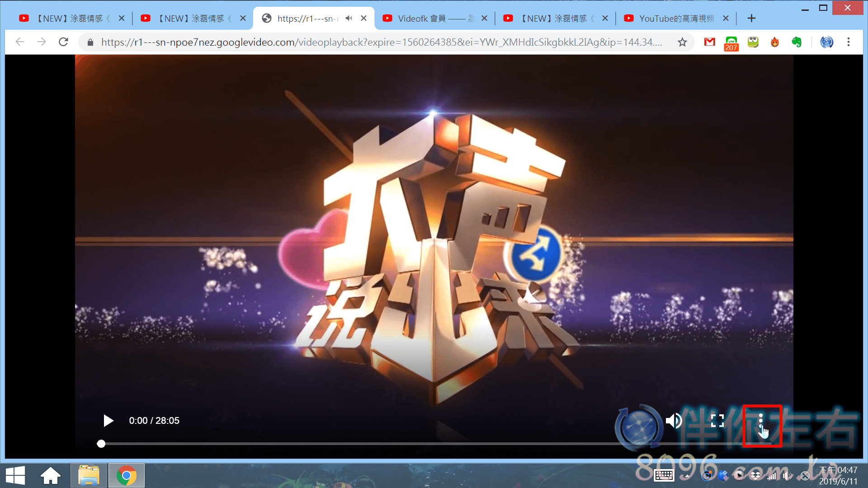Image resolution: width=868 pixels, height=488 pixels.
Task: Go back to previous page
Action: [19, 42]
